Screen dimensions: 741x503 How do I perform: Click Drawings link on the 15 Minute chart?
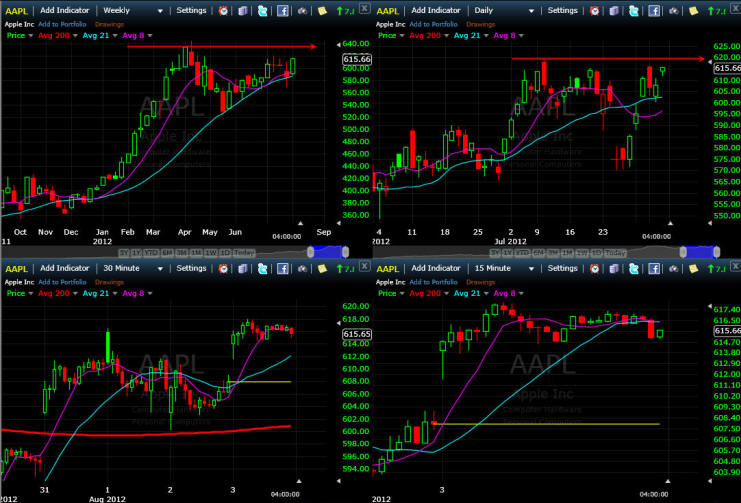coord(481,282)
